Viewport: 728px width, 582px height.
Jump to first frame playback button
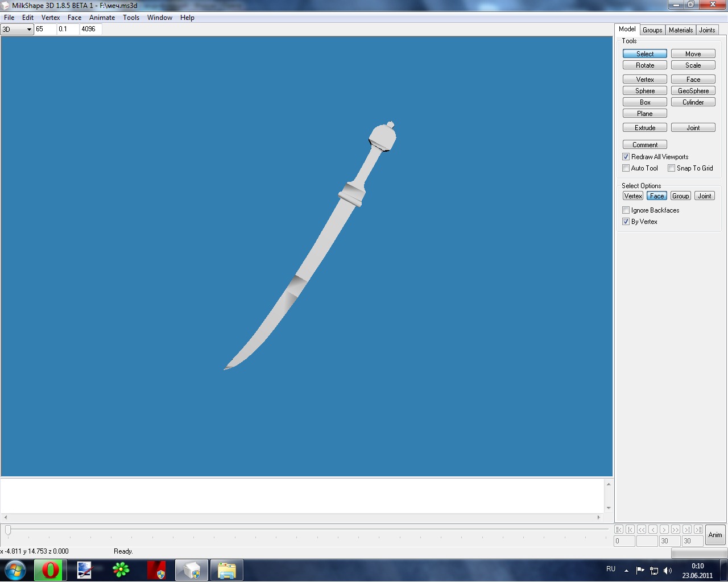tap(619, 529)
